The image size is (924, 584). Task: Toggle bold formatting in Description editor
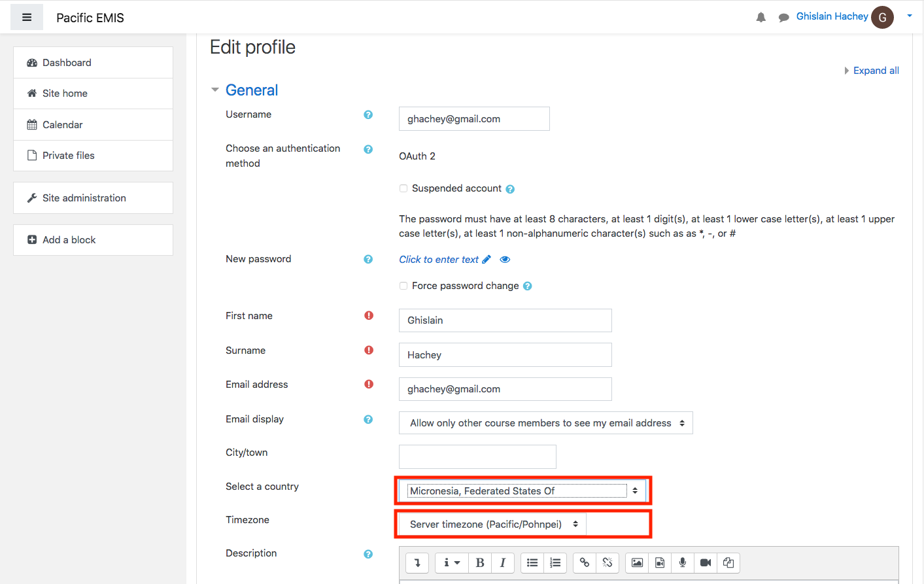point(480,562)
